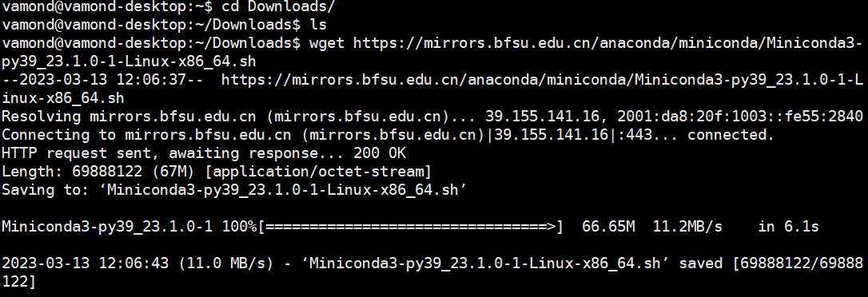Image resolution: width=868 pixels, height=297 pixels.
Task: Click the '100%' progress indicator
Action: (240, 227)
